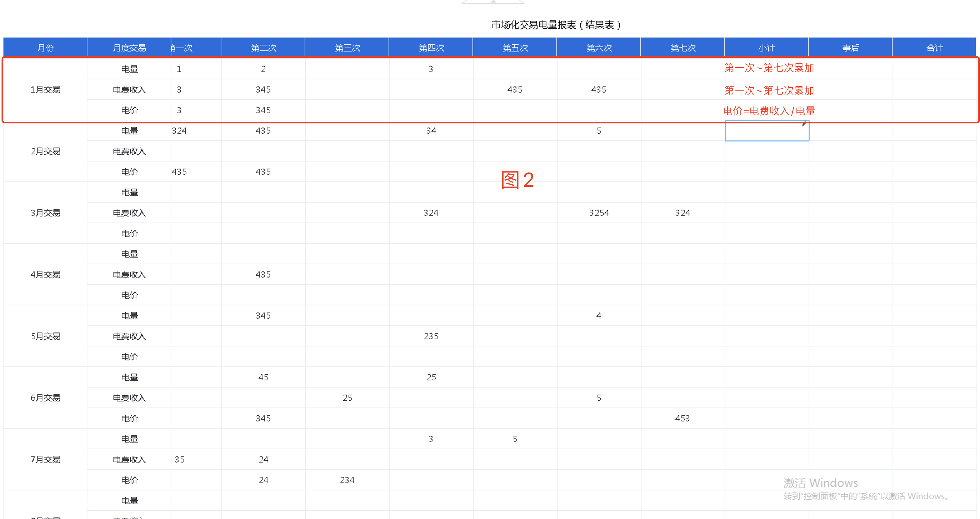
Task: Click 电费收入 label under 2月交易
Action: point(129,151)
